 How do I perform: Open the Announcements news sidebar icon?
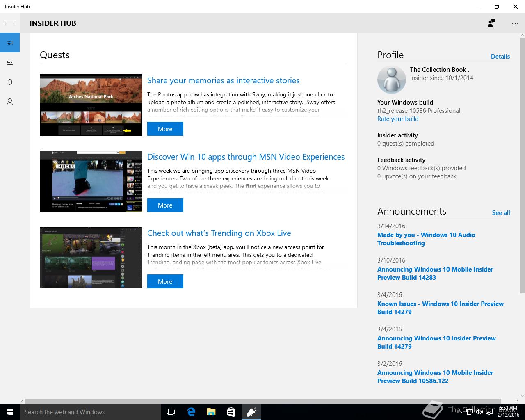pyautogui.click(x=10, y=62)
